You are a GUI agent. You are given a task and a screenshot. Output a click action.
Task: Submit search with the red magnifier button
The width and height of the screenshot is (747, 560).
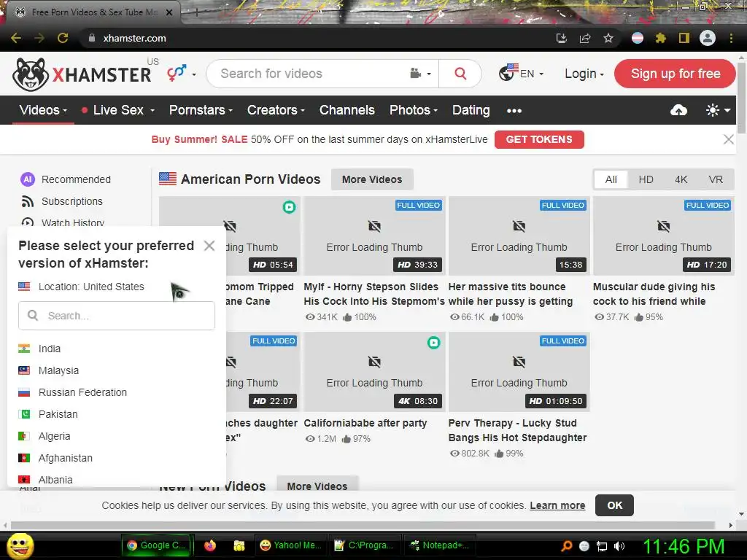[x=460, y=74]
